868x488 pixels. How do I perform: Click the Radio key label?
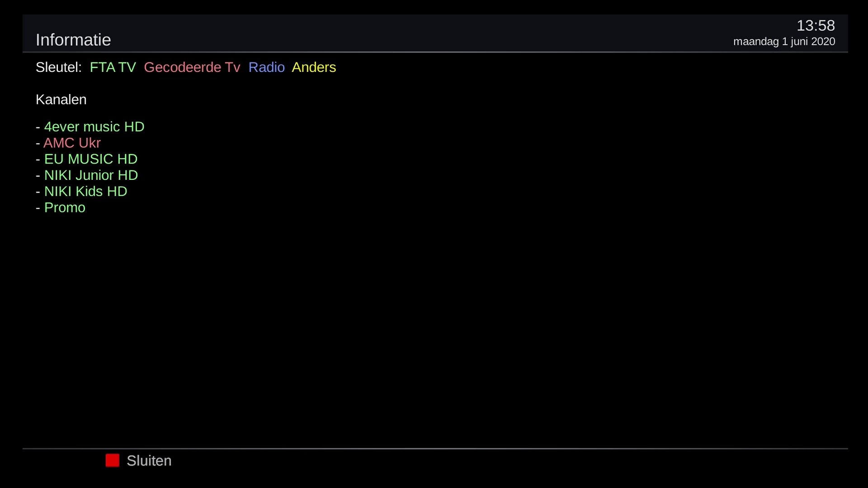click(267, 67)
